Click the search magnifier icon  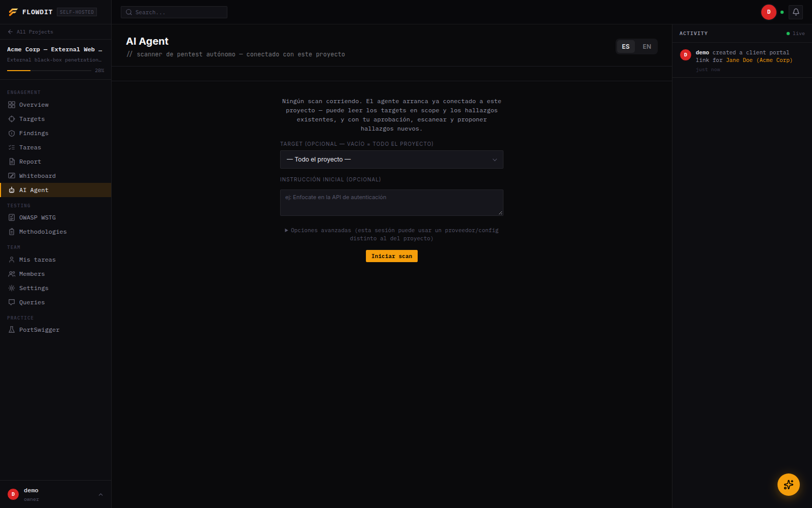(x=129, y=12)
